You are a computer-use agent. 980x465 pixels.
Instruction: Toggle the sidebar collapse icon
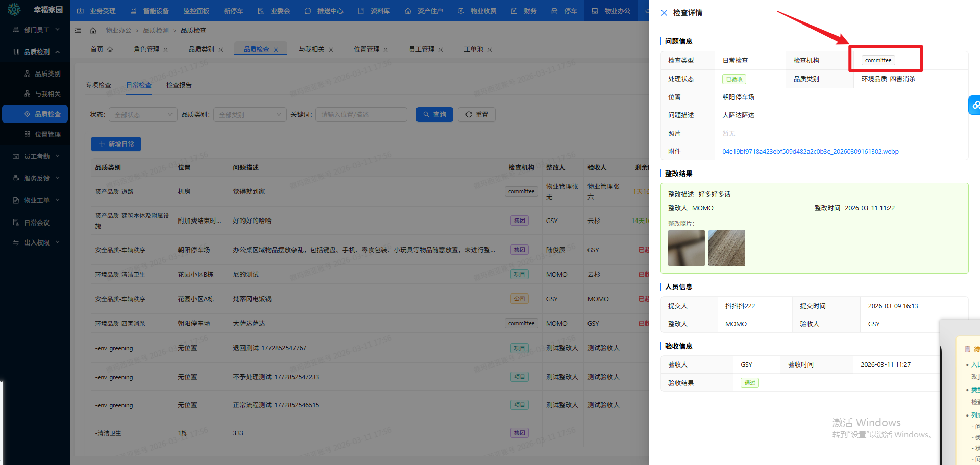(78, 31)
